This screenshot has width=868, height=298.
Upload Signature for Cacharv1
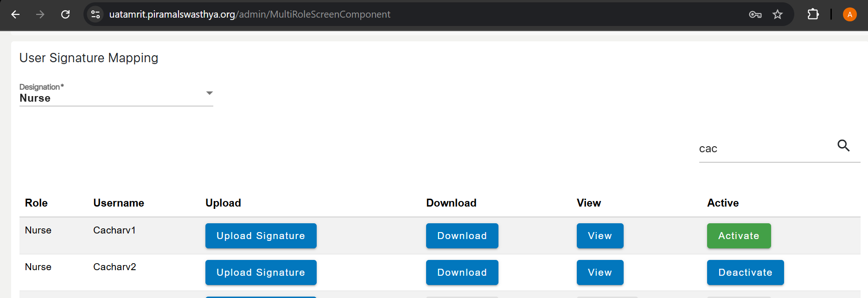(x=261, y=236)
